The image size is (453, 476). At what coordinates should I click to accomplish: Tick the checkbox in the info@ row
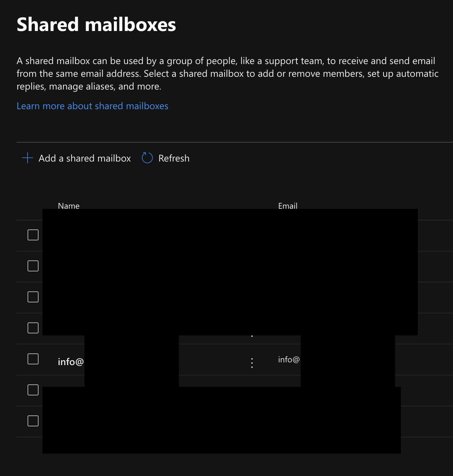coord(33,359)
